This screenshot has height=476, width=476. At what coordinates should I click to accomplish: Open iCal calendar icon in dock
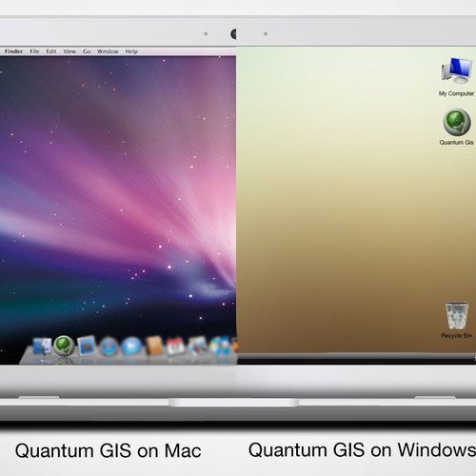tap(175, 347)
